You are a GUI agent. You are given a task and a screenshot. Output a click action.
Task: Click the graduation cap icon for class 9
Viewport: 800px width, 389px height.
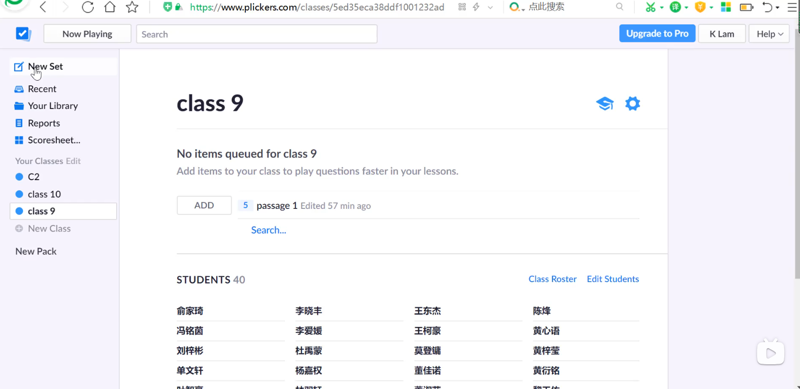coord(605,104)
